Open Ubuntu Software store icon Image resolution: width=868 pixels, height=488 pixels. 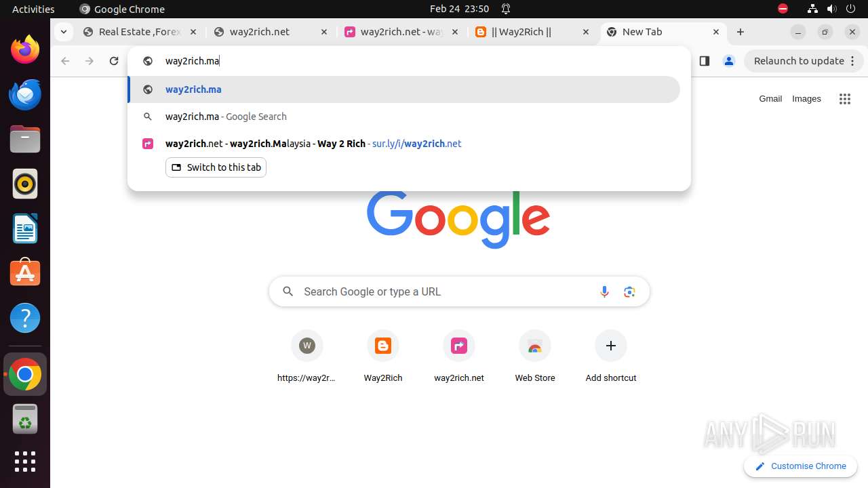pyautogui.click(x=25, y=273)
